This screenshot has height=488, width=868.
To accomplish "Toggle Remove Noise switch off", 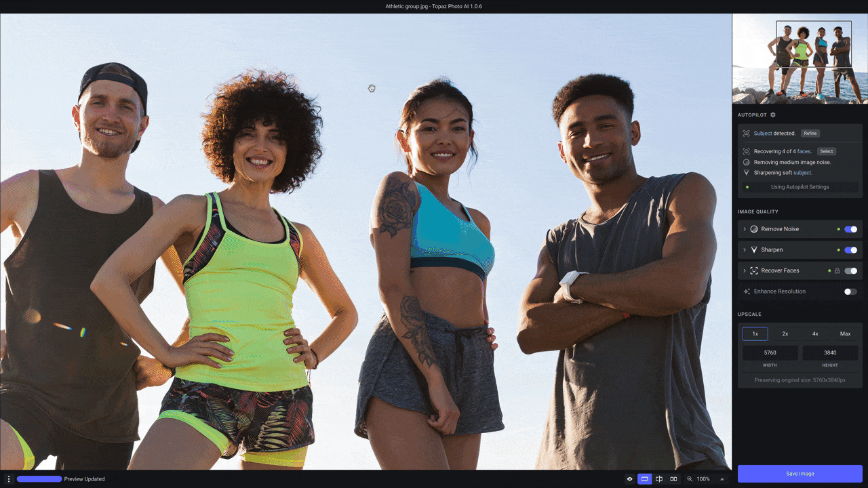I will pos(850,229).
